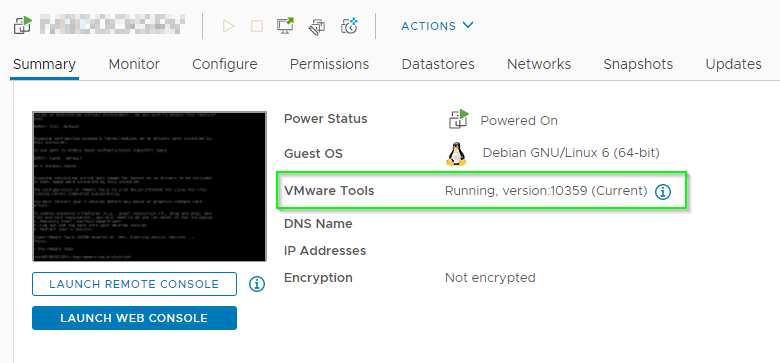Open the Snapshots tab

pos(638,64)
